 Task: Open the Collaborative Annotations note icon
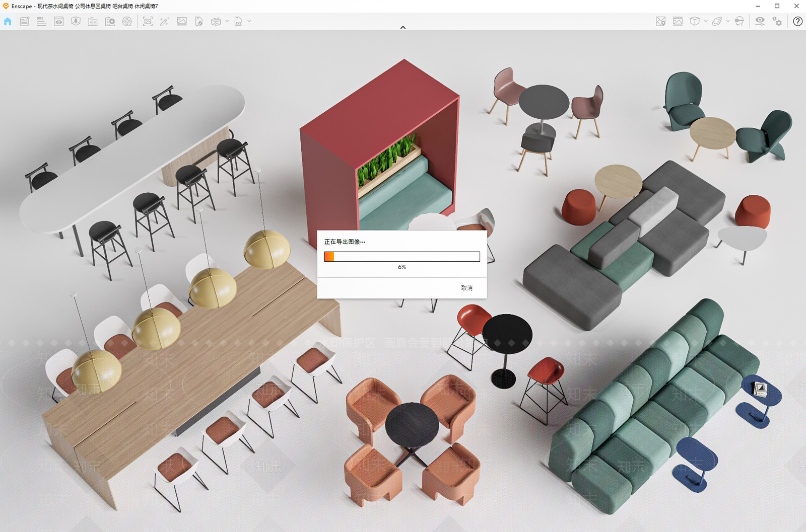pyautogui.click(x=24, y=21)
